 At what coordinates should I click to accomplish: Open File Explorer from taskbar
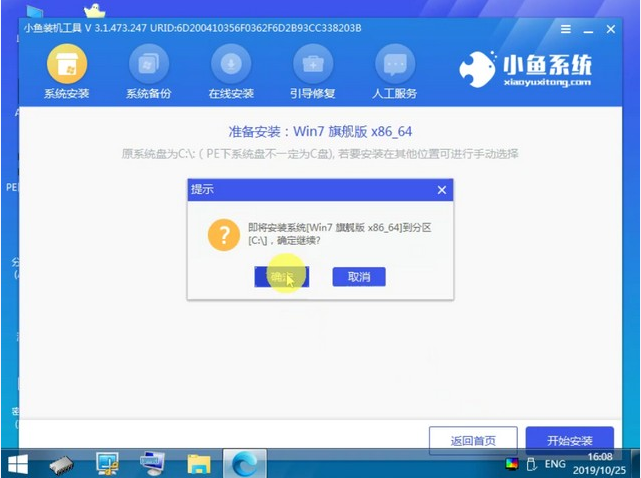[199, 465]
